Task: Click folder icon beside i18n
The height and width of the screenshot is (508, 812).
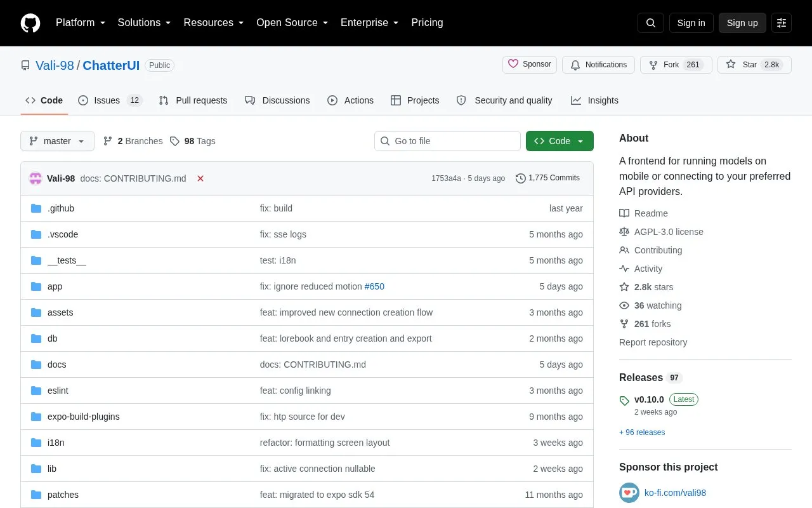Action: click(36, 443)
